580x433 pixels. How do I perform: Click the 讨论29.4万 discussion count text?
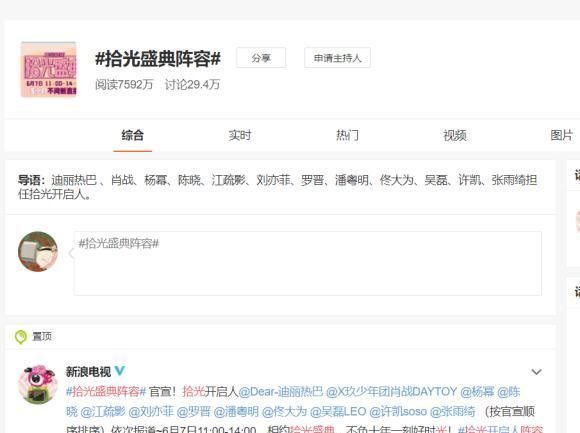[x=192, y=85]
